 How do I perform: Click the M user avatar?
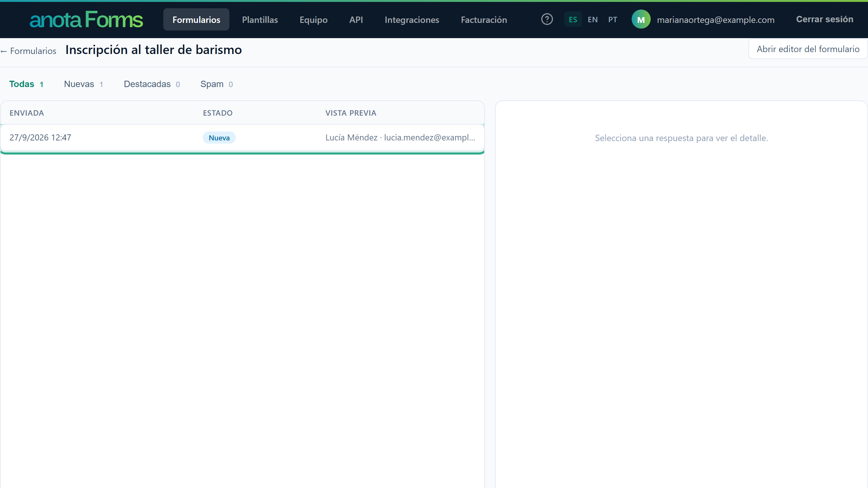[641, 19]
